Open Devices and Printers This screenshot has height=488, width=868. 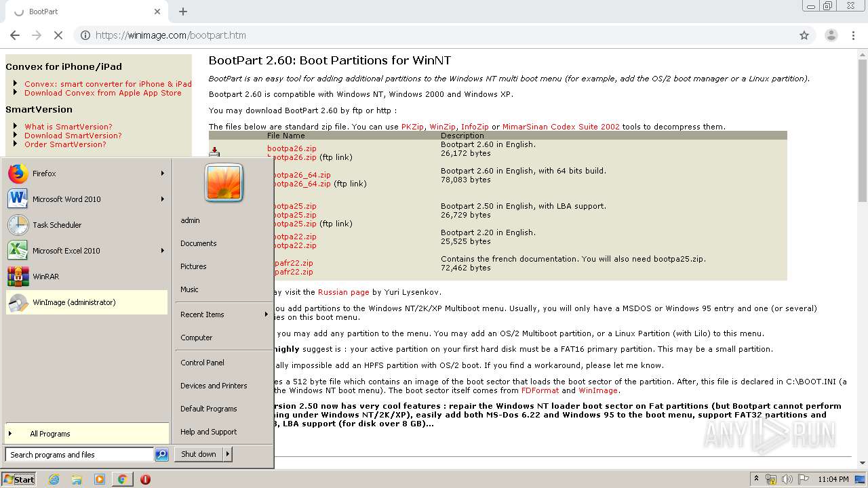[x=214, y=386]
